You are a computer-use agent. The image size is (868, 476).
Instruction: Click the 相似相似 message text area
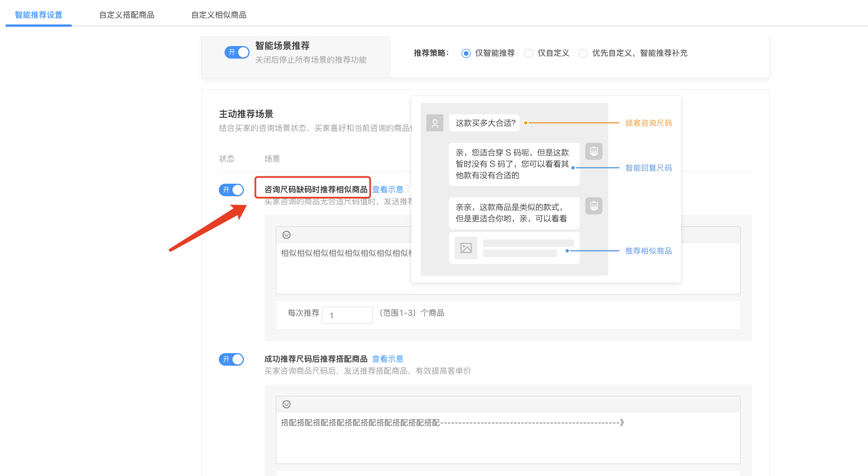[508, 268]
